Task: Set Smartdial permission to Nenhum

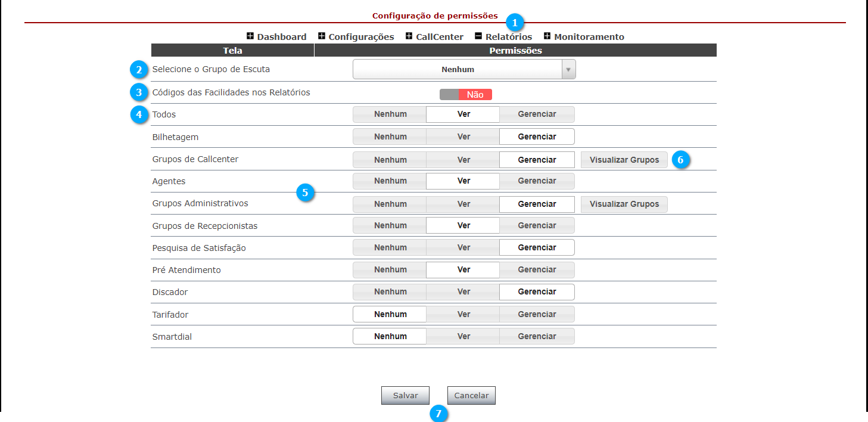Action: pos(390,336)
